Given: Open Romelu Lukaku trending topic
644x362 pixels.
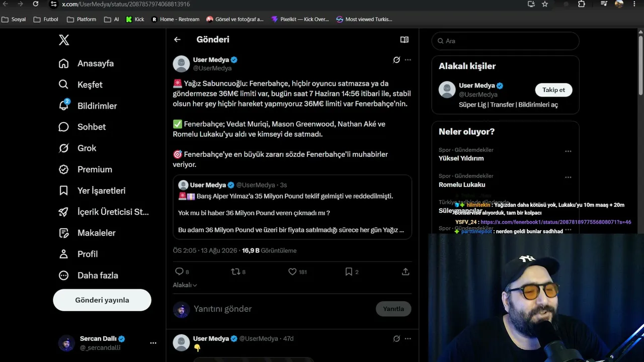Looking at the screenshot, I should [462, 185].
